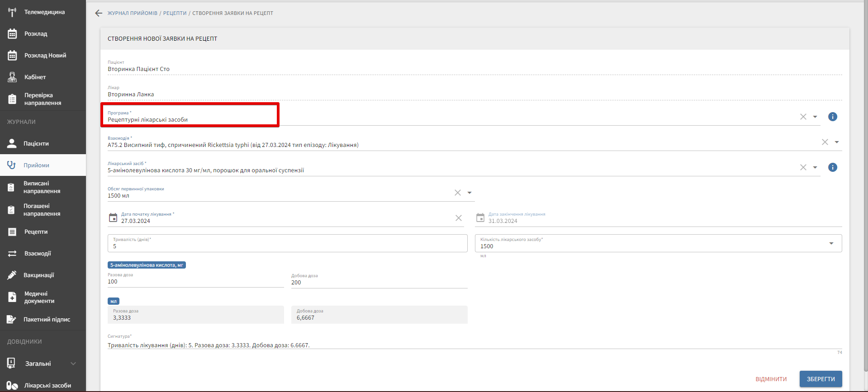Click the Тривалість (днів) input field
The height and width of the screenshot is (392, 868).
pos(287,246)
